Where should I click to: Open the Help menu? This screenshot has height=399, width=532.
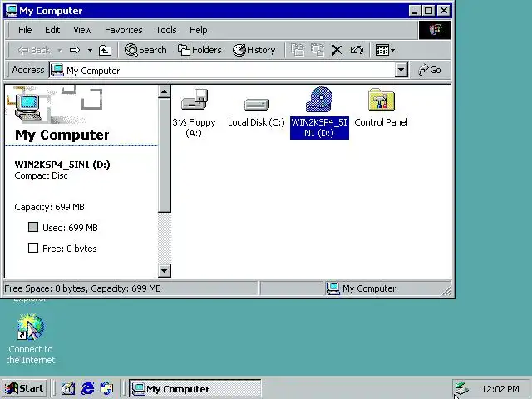pyautogui.click(x=198, y=30)
